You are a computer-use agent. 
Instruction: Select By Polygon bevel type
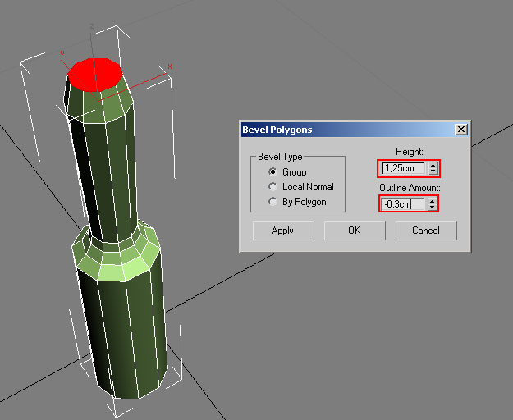click(273, 202)
